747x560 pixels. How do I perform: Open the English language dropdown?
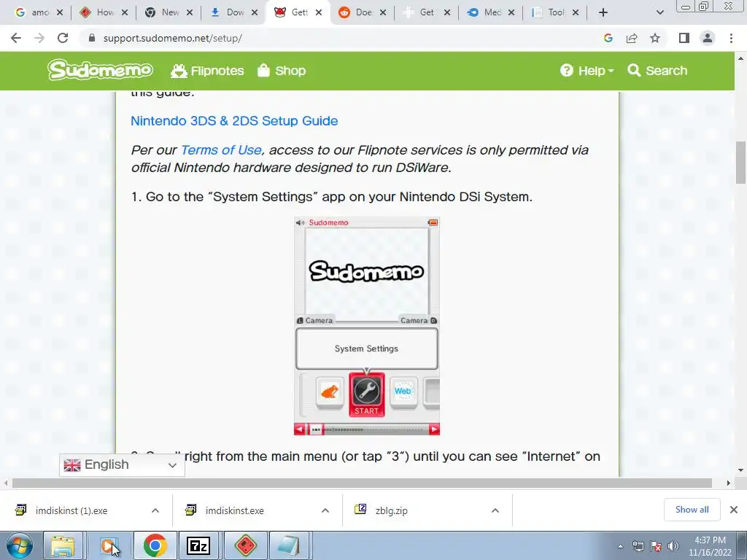pos(122,464)
